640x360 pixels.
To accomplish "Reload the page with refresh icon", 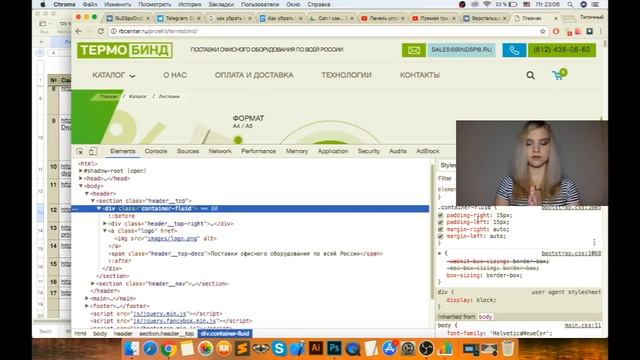I will pos(100,31).
